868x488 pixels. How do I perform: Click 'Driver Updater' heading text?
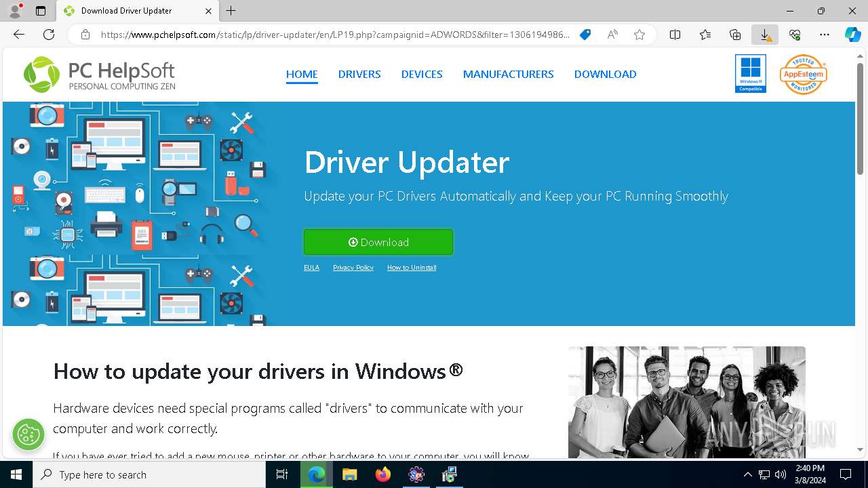click(407, 163)
